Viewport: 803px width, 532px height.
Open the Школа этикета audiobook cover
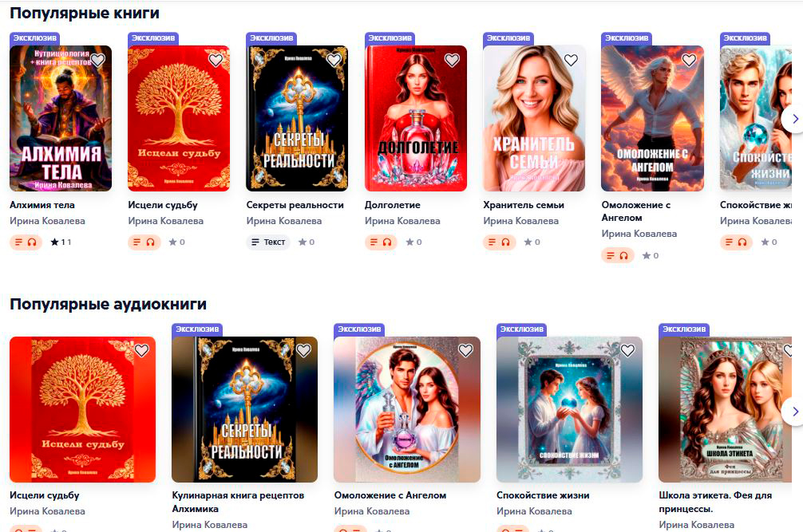pos(725,409)
